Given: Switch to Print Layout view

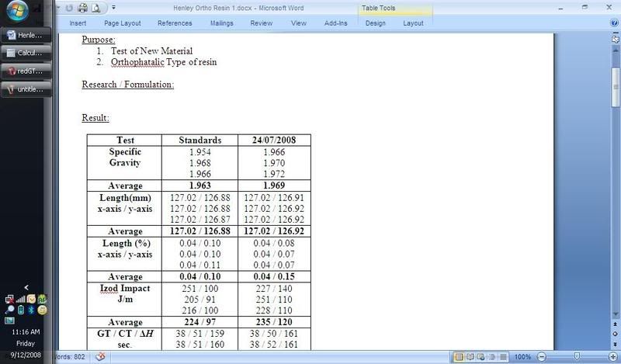Looking at the screenshot, I should point(459,356).
